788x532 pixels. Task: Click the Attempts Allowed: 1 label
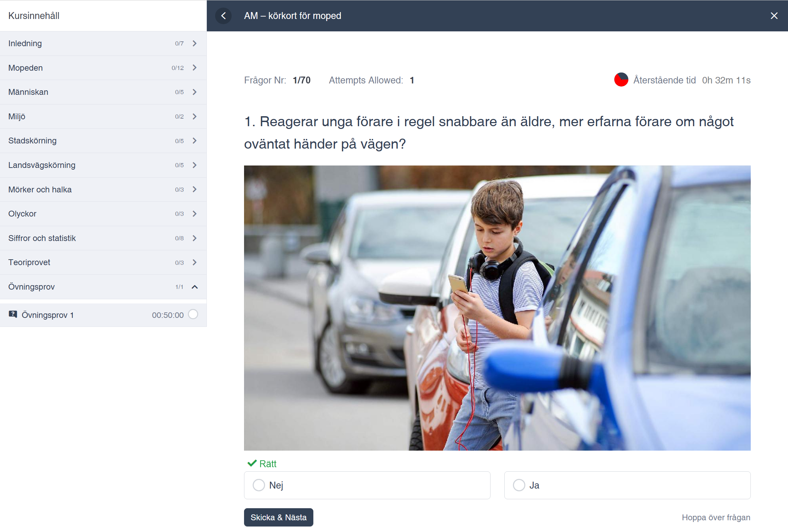pyautogui.click(x=372, y=80)
